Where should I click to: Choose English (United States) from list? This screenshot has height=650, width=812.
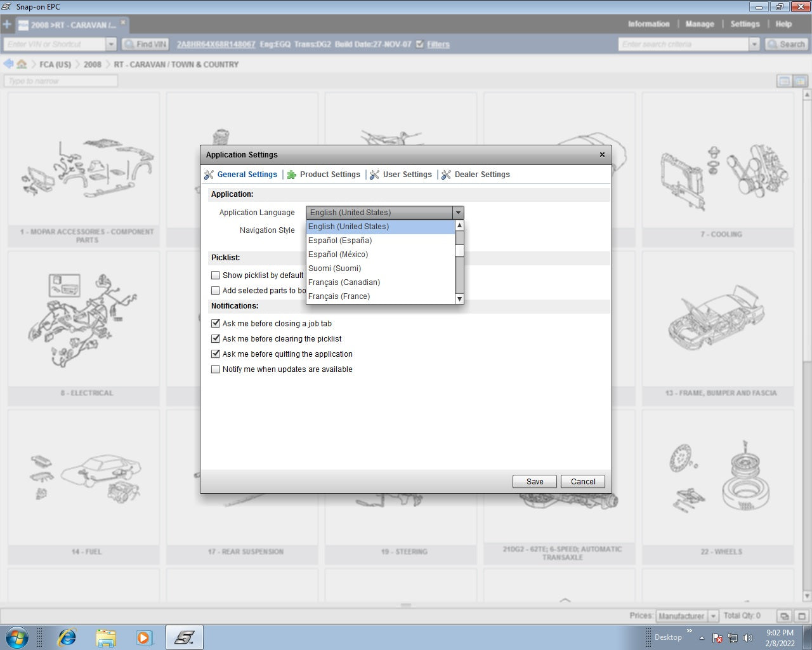click(380, 227)
